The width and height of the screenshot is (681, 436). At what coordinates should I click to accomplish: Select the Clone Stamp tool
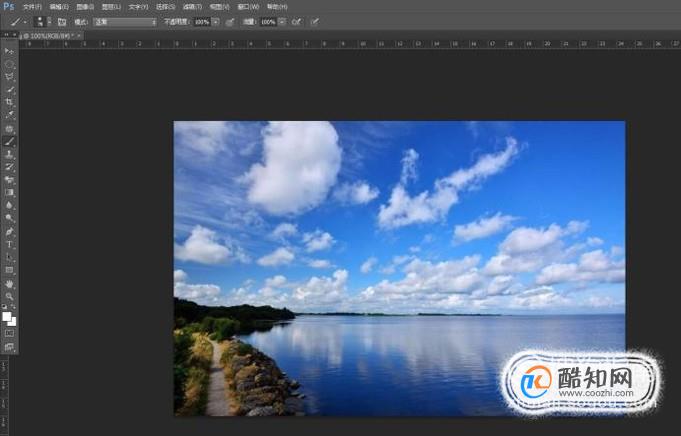(x=9, y=154)
